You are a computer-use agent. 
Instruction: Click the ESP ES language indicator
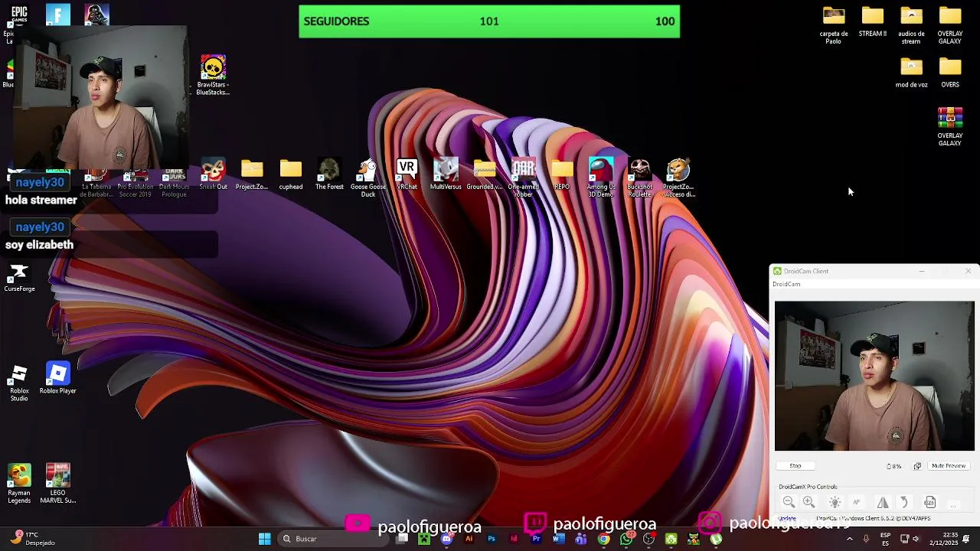886,539
